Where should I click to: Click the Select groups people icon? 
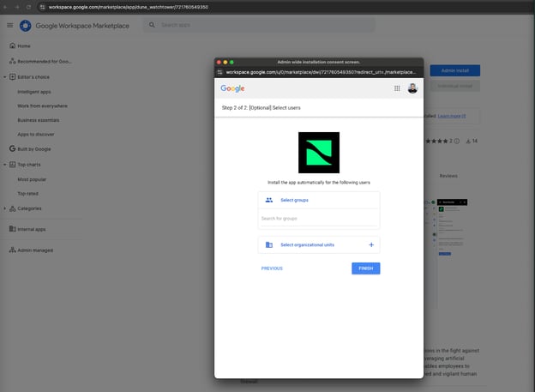coord(269,200)
